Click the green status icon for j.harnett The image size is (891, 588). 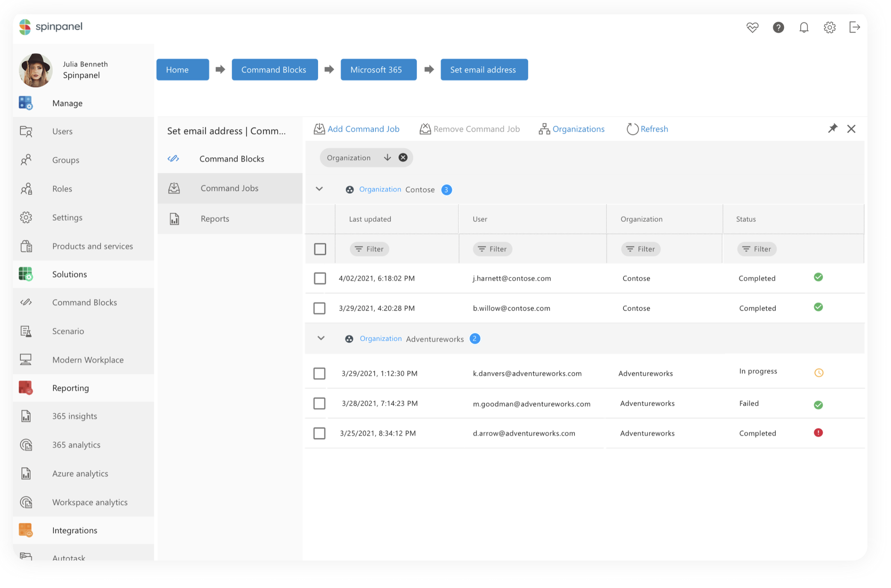coord(818,277)
